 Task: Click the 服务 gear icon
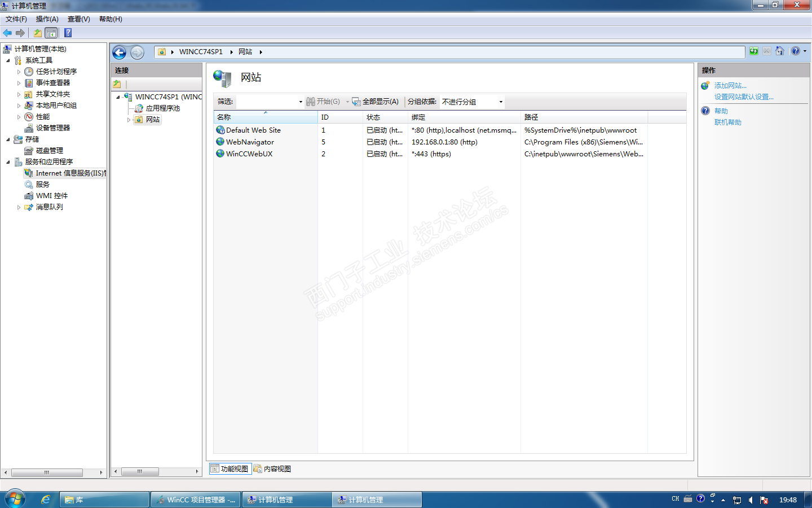click(29, 185)
